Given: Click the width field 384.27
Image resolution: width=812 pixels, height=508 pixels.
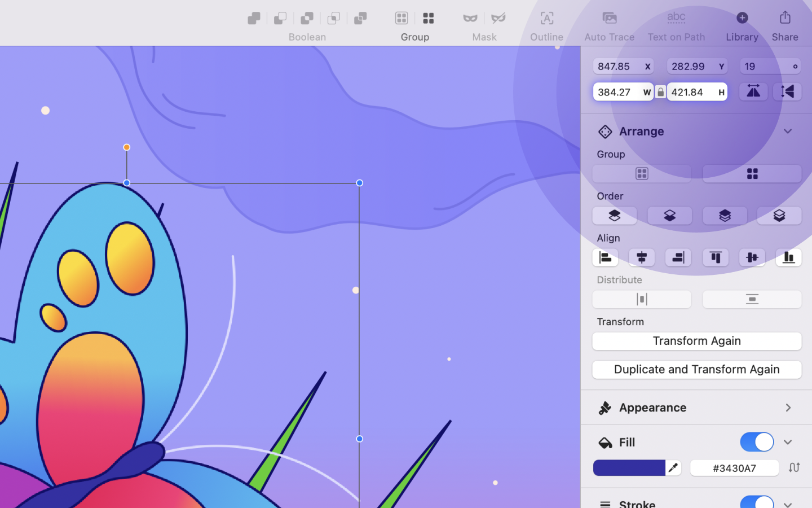Looking at the screenshot, I should 623,92.
